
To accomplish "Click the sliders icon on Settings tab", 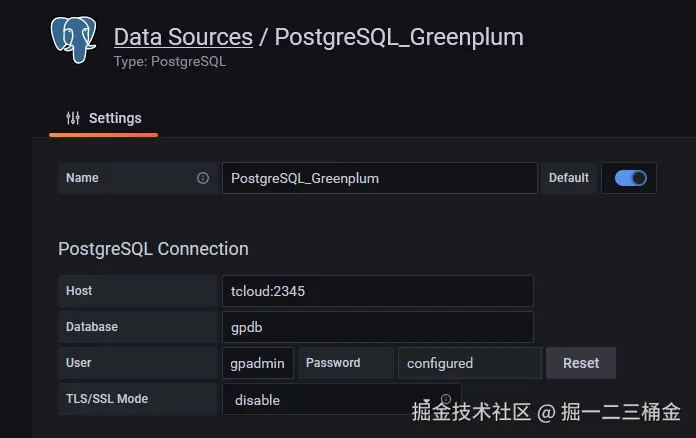I will tap(73, 118).
